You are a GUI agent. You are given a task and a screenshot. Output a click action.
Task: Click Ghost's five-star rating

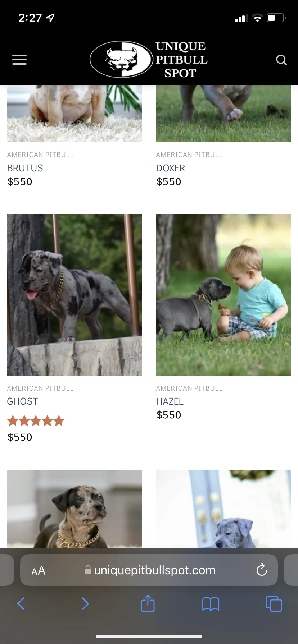(x=36, y=420)
